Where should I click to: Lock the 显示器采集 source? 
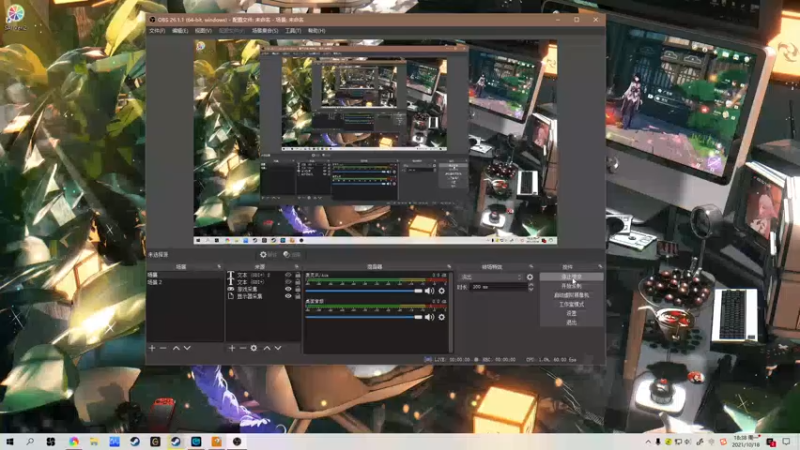[x=297, y=296]
